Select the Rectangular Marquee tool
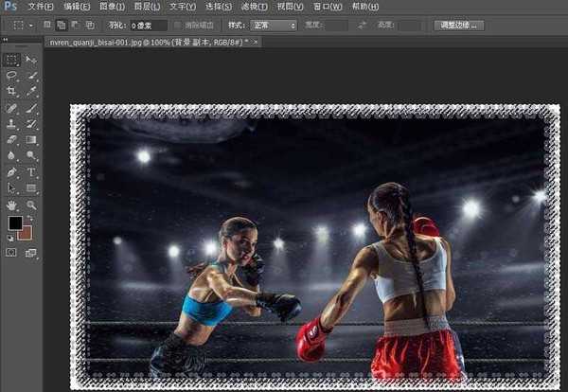568x392 pixels. (12, 60)
